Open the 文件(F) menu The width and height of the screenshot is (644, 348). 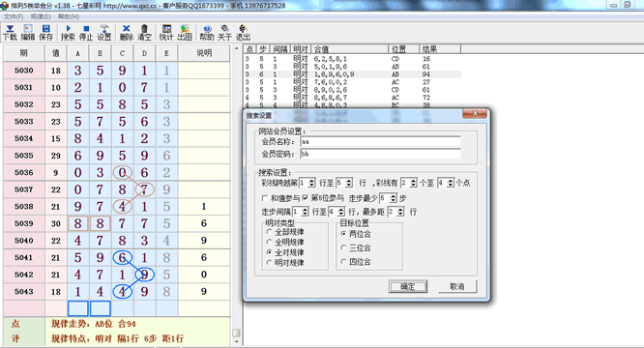[14, 16]
